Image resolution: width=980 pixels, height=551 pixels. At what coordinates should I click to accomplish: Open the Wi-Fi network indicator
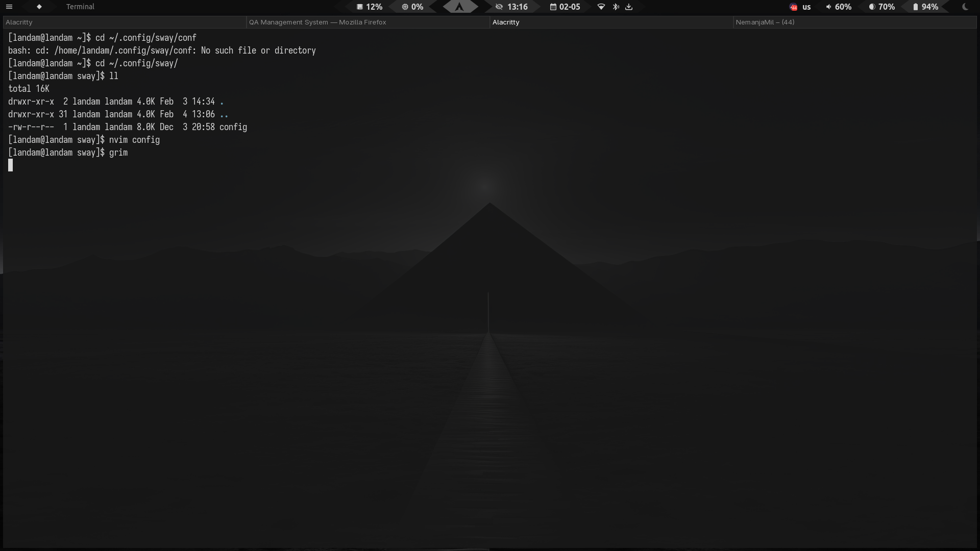point(601,7)
